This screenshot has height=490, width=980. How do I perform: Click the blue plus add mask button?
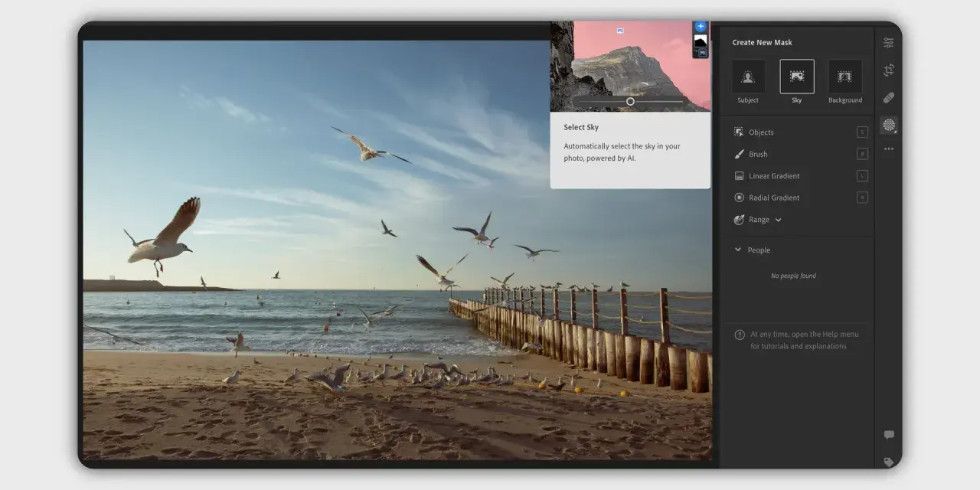pos(701,26)
